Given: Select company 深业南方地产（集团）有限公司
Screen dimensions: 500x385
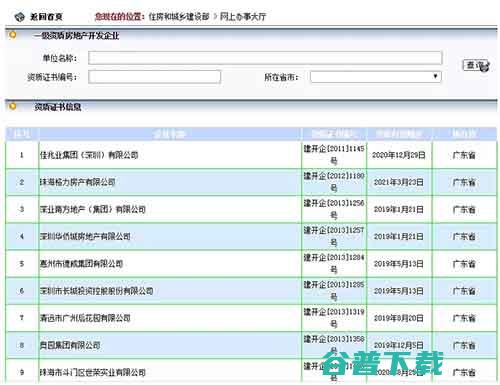Looking at the screenshot, I should click(x=93, y=209).
